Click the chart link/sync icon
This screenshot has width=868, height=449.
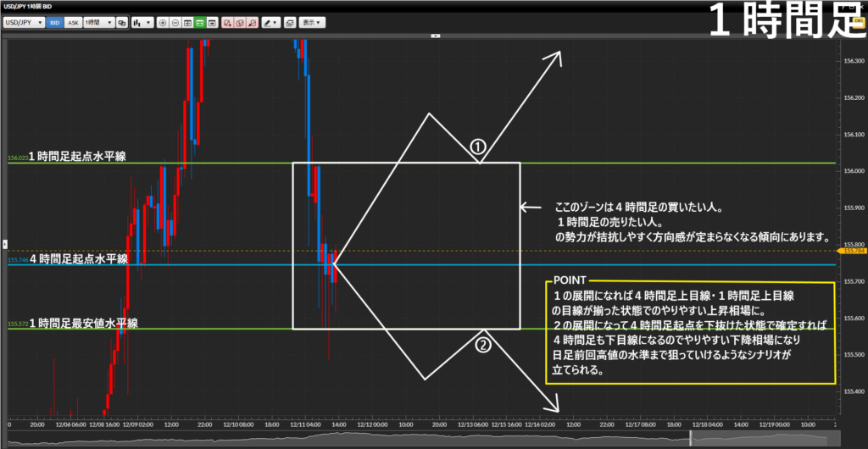(x=122, y=23)
